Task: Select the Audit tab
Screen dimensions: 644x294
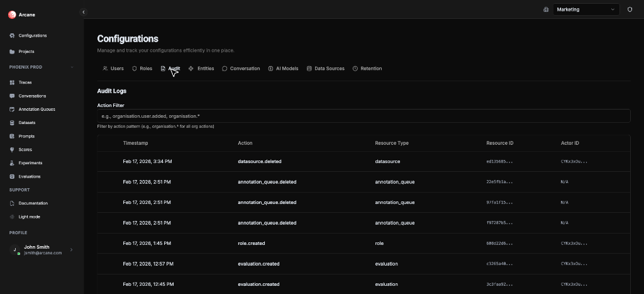Action: (170, 69)
